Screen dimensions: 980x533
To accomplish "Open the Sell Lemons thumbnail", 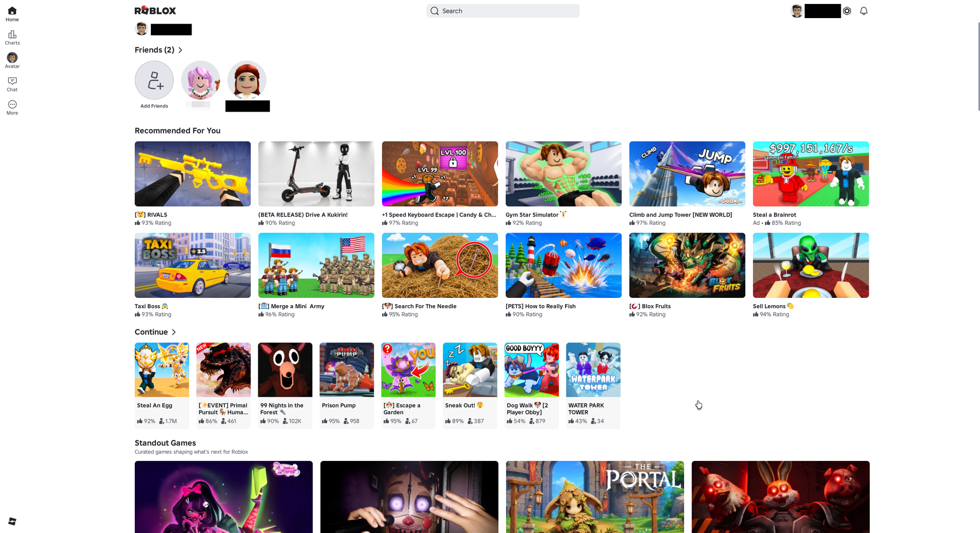I will click(x=811, y=265).
